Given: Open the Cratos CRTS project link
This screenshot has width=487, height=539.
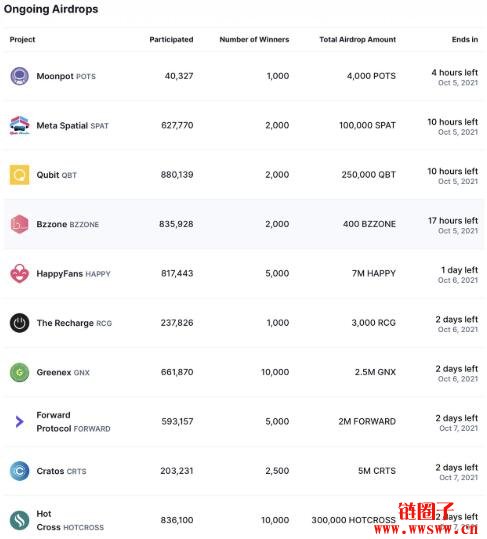Looking at the screenshot, I should point(61,471).
